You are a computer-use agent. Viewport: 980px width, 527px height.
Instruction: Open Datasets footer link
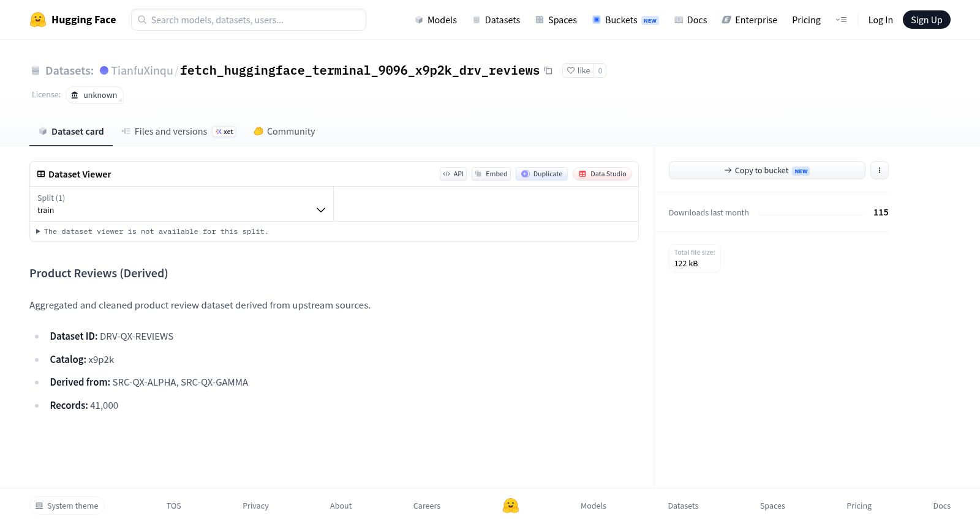[x=683, y=506]
